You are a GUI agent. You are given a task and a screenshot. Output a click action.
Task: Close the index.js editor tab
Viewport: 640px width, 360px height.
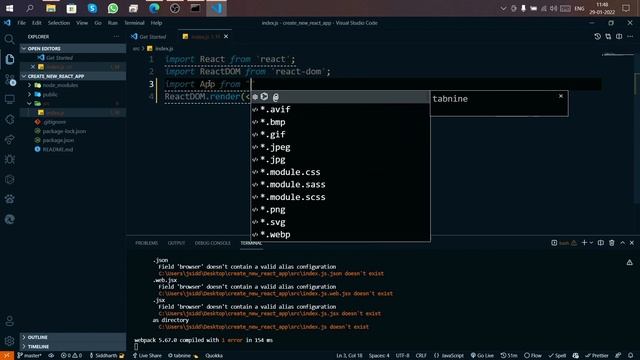coord(226,37)
